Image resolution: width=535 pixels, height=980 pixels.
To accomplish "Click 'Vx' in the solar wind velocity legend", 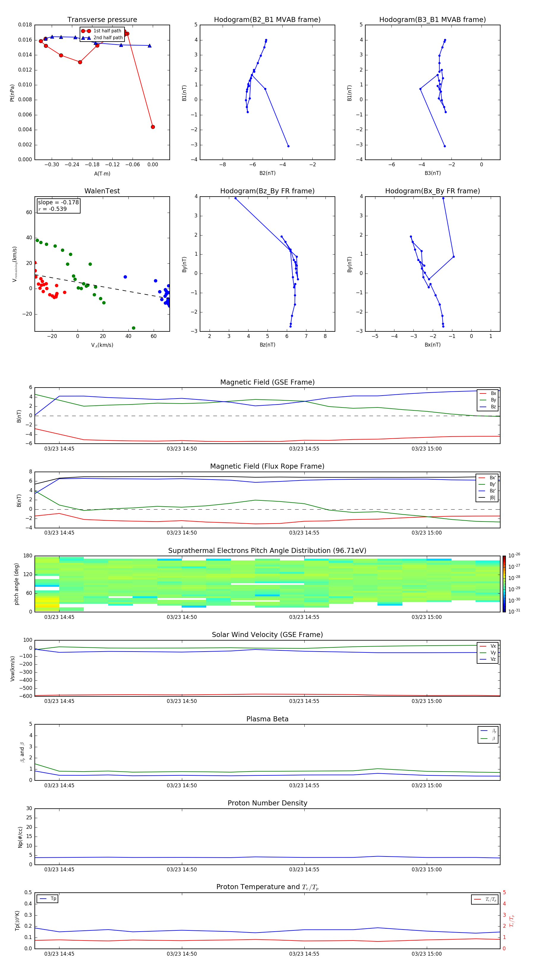I will [x=493, y=646].
